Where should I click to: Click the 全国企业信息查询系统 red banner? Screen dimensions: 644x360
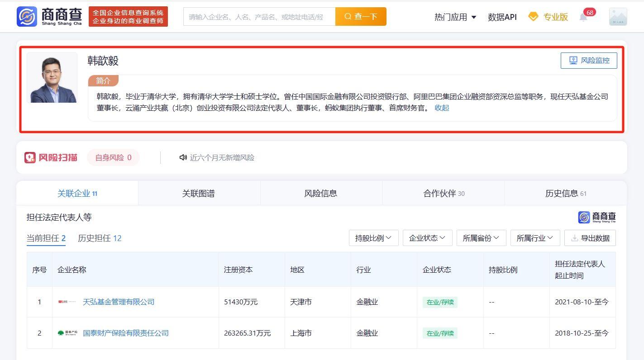(128, 17)
